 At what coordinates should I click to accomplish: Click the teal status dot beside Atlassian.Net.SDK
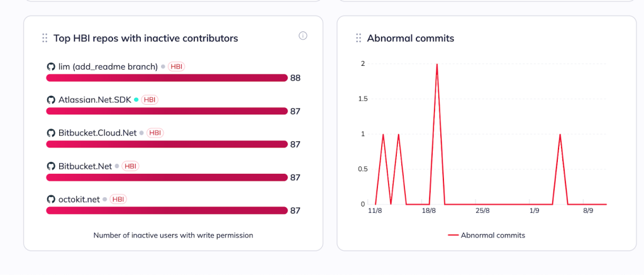136,100
